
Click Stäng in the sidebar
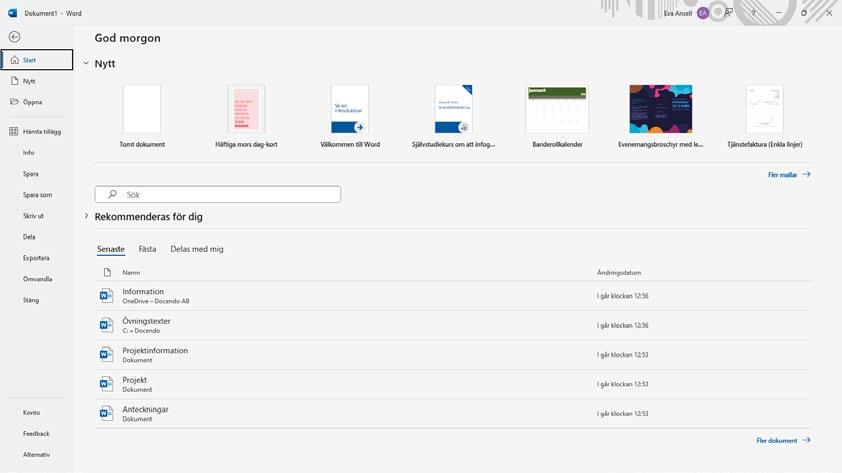tap(31, 300)
